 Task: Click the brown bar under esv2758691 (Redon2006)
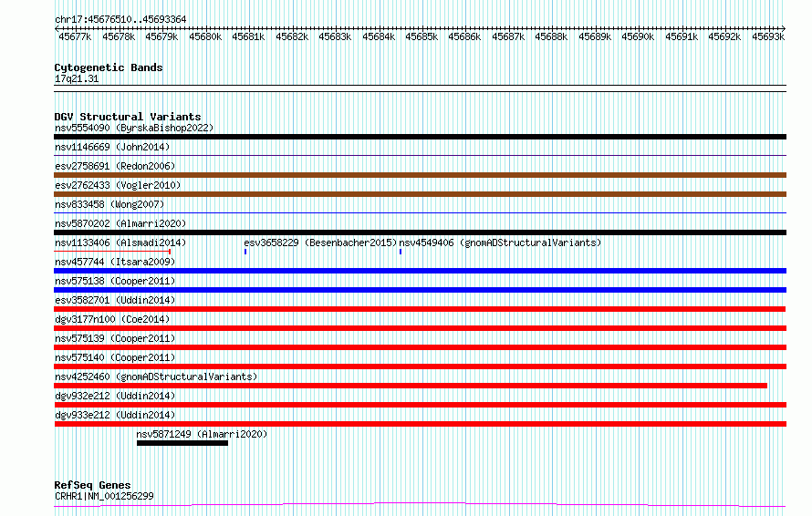420,175
